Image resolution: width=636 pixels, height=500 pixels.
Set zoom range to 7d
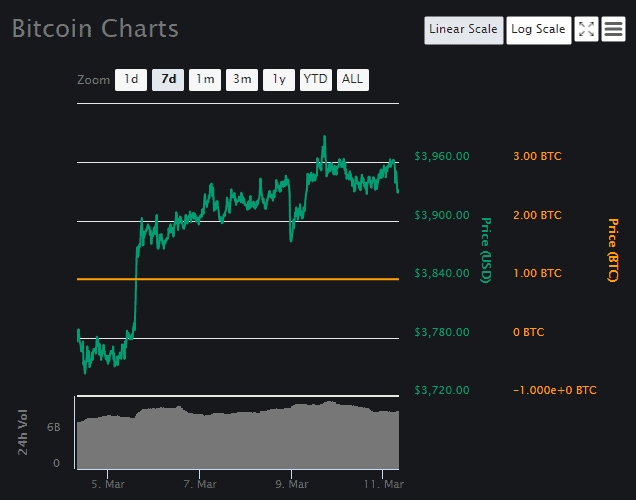click(168, 79)
